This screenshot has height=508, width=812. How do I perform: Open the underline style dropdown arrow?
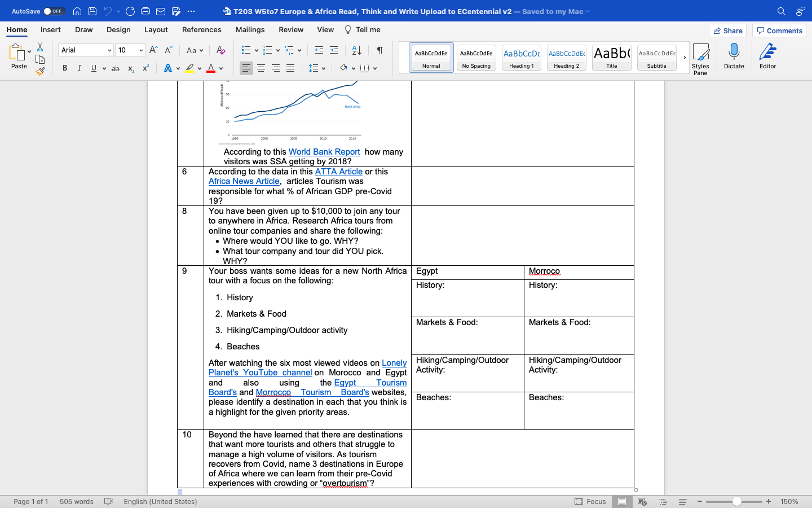(104, 68)
